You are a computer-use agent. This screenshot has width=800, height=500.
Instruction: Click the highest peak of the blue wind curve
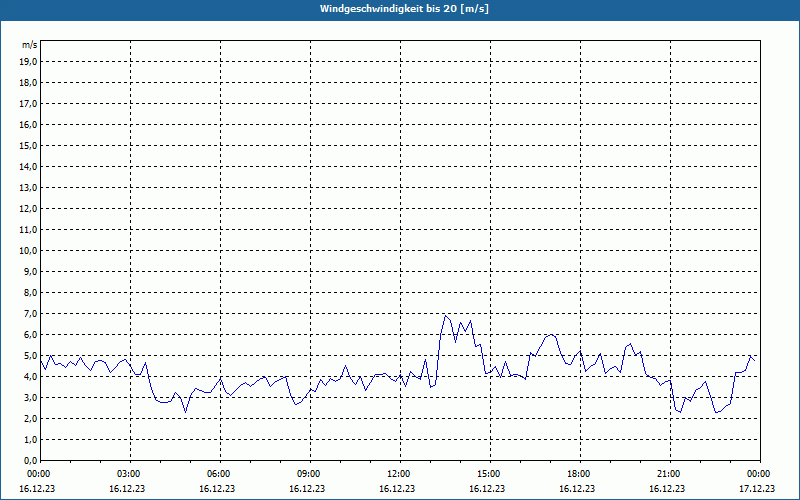(x=445, y=316)
